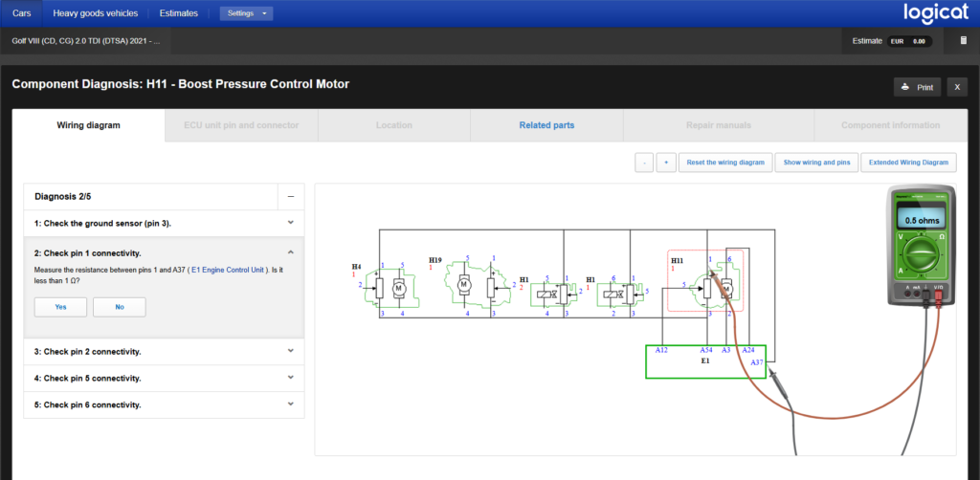980x480 pixels.
Task: Click the Print button
Action: pyautogui.click(x=917, y=87)
